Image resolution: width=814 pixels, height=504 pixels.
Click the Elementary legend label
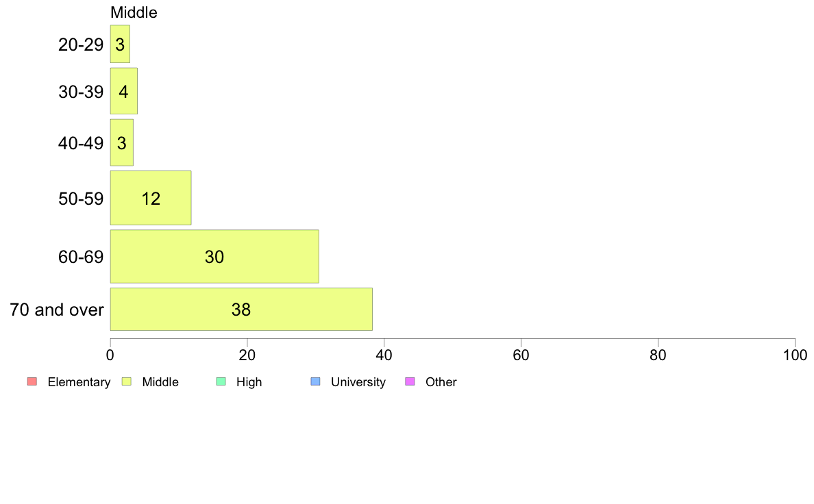79,382
